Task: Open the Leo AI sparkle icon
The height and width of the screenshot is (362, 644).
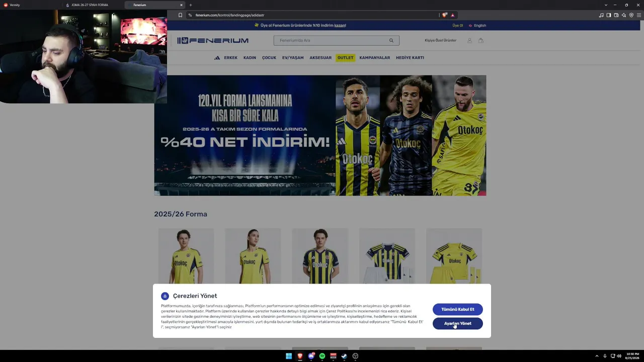Action: 624,15
